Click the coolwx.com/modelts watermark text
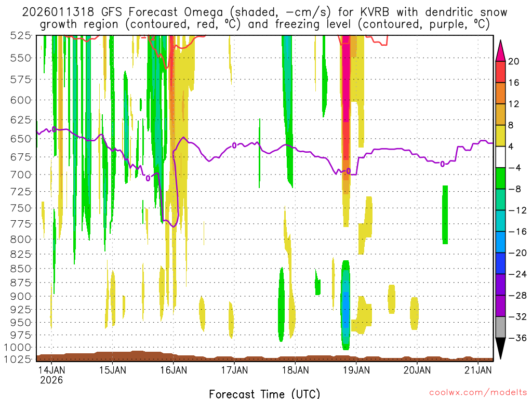Viewport: 532px width, 399px height. 478,393
